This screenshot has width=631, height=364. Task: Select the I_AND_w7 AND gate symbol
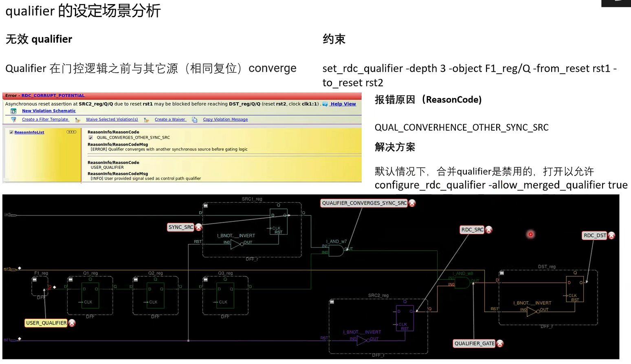click(x=336, y=250)
